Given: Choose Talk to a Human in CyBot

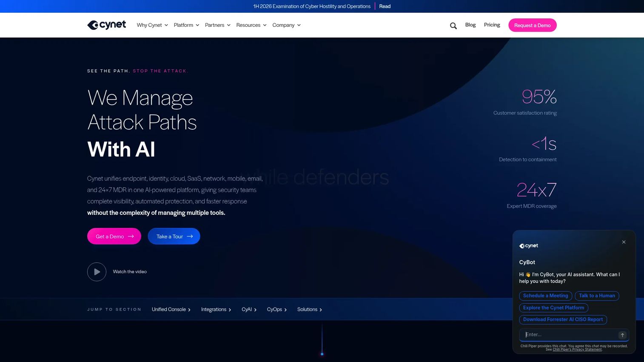Looking at the screenshot, I should click(597, 296).
